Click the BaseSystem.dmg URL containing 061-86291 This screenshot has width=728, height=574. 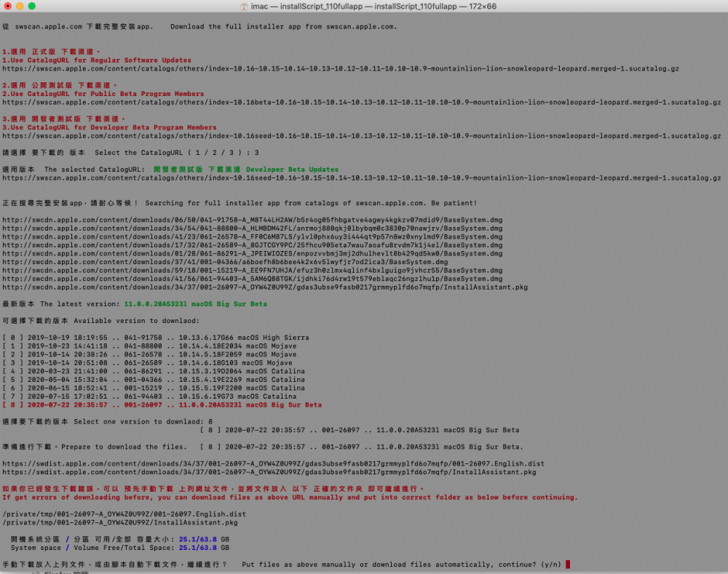tap(253, 253)
